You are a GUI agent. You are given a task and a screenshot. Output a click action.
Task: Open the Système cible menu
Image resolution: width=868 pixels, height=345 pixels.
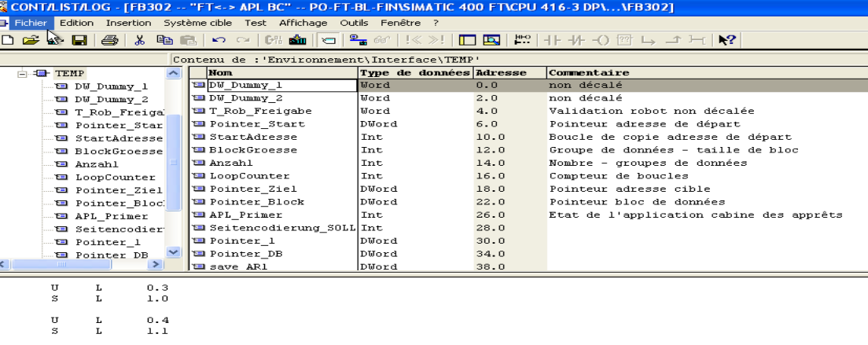[197, 23]
